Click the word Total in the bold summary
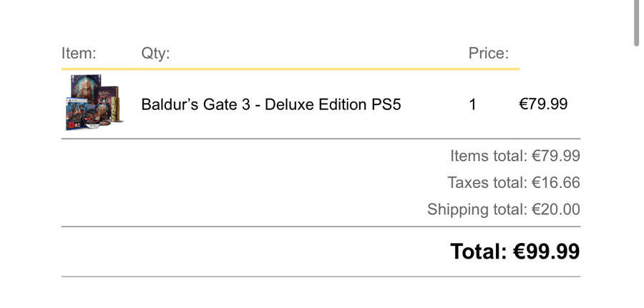 (x=479, y=252)
